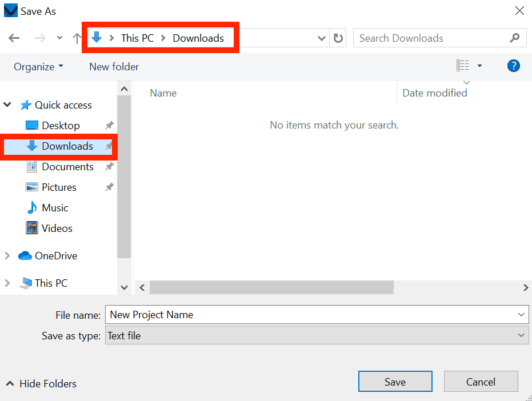Collapse the Quick access section

(7, 105)
